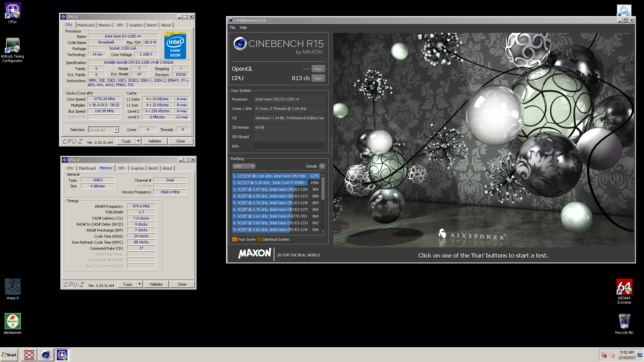This screenshot has width=644, height=362.
Task: Click Tools button in lower CPU-Z window
Action: click(x=128, y=285)
